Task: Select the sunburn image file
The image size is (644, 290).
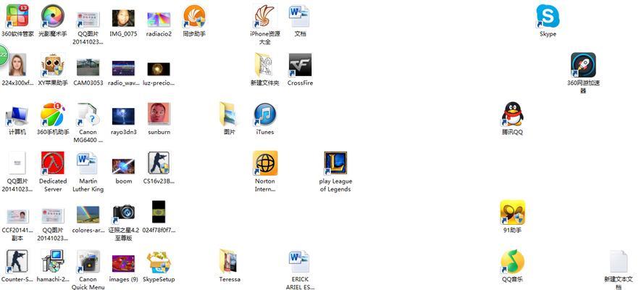Action: tap(159, 114)
